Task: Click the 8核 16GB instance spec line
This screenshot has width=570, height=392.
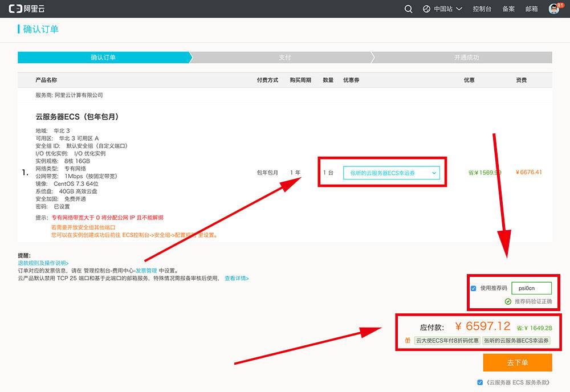Action: pos(63,161)
